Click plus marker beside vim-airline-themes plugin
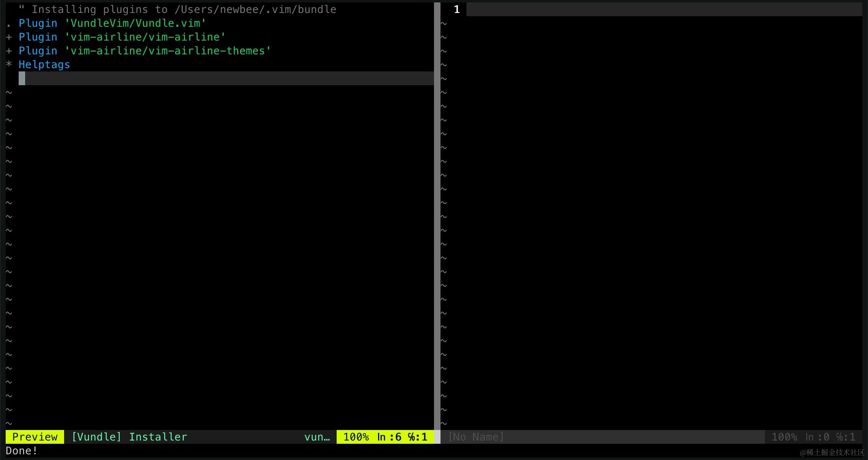Screen dimensions: 868x460 pyautogui.click(x=9, y=51)
